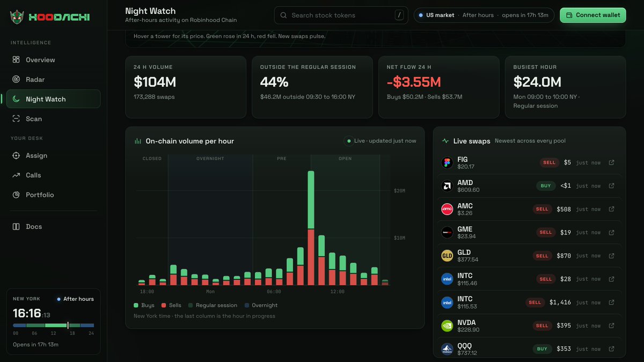Click the US market status pill
Screen dimensions: 644x362
(x=484, y=15)
